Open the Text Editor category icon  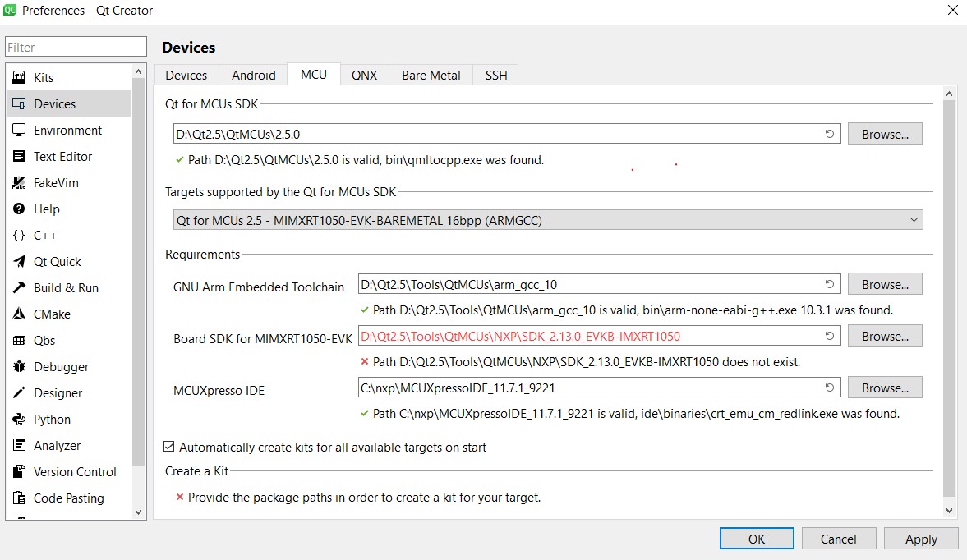19,156
